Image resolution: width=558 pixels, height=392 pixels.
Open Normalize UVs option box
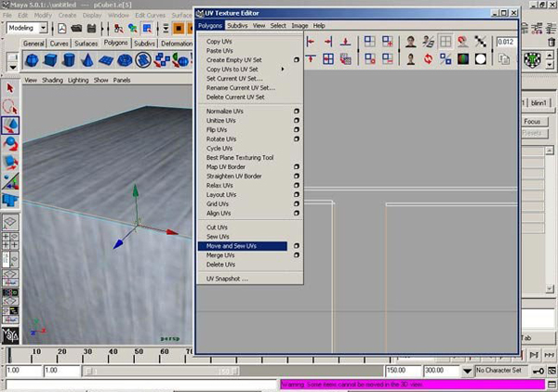296,111
